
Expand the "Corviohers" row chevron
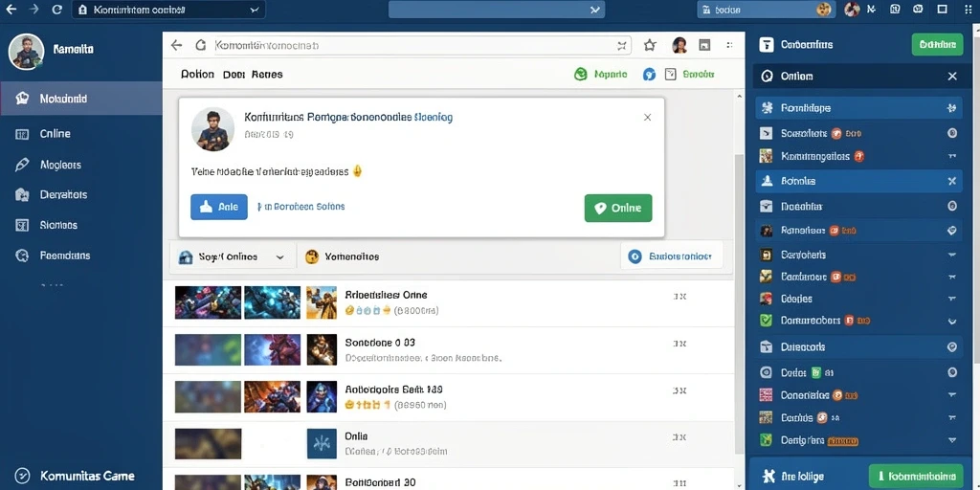(952, 255)
